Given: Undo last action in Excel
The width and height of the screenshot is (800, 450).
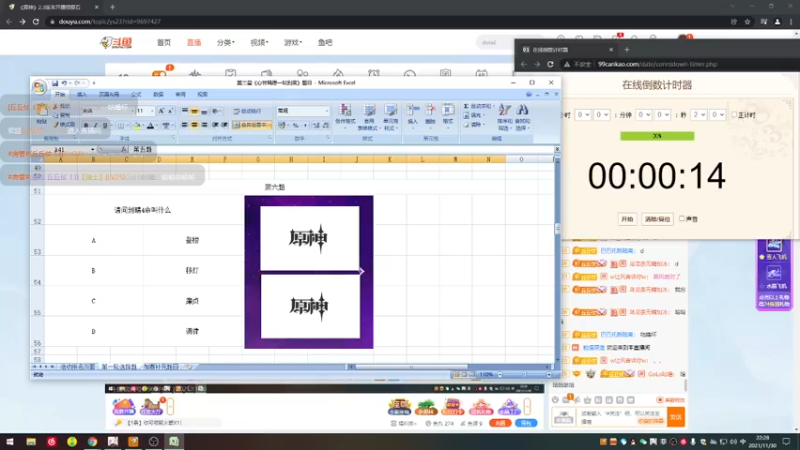Looking at the screenshot, I should click(64, 83).
